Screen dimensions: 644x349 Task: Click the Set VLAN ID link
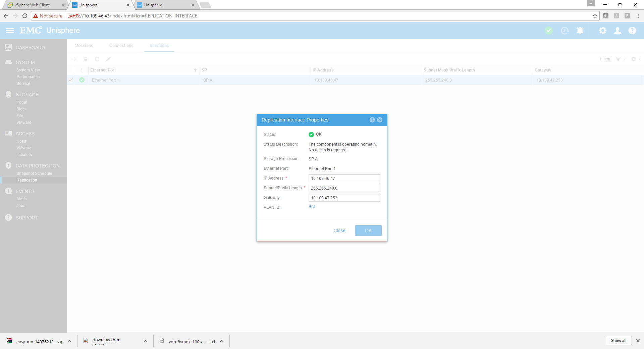312,207
